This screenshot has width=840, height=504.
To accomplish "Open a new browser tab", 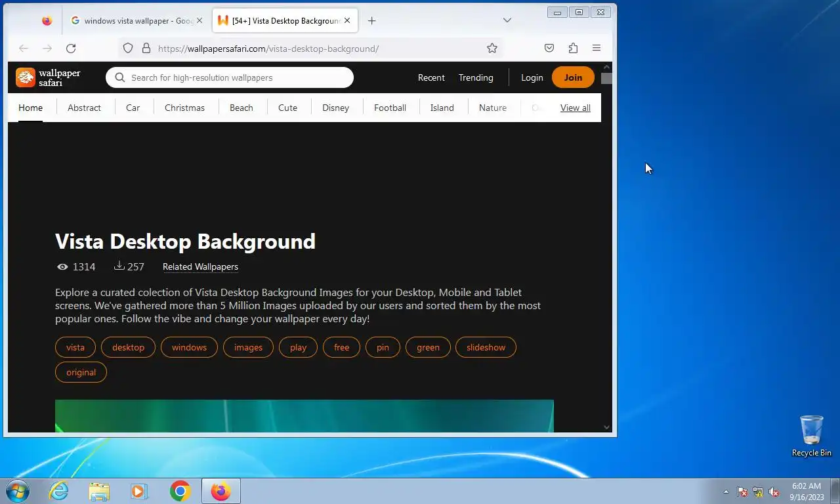I will (x=371, y=20).
